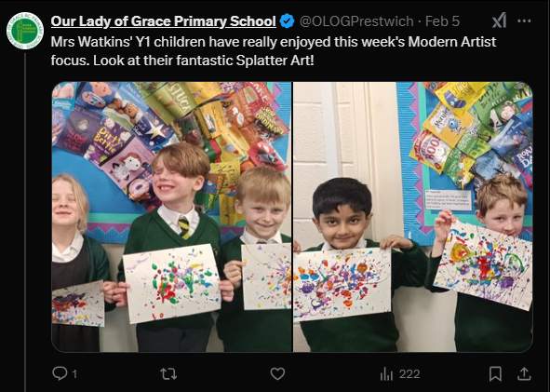The width and height of the screenshot is (550, 392).
Task: Click the Dirty Bertie book in left photo
Action: [108, 142]
